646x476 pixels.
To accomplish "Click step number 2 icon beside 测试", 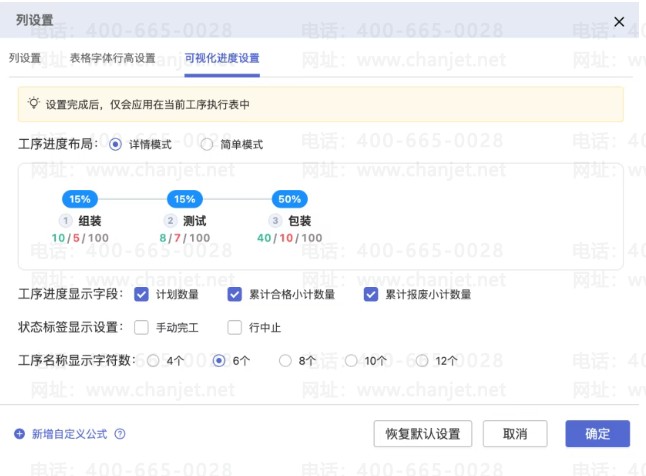I will [x=170, y=221].
